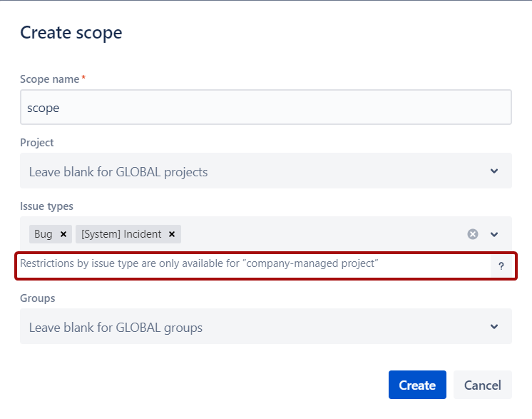Click the 'Create scope' dialog heading
Image resolution: width=532 pixels, height=419 pixels.
tap(71, 32)
